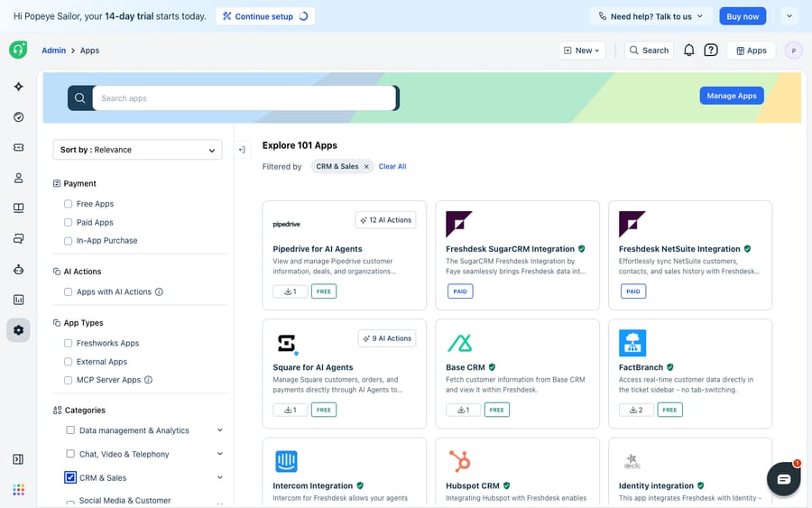The image size is (812, 508).
Task: Click the FactBranch app logo
Action: coord(632,343)
